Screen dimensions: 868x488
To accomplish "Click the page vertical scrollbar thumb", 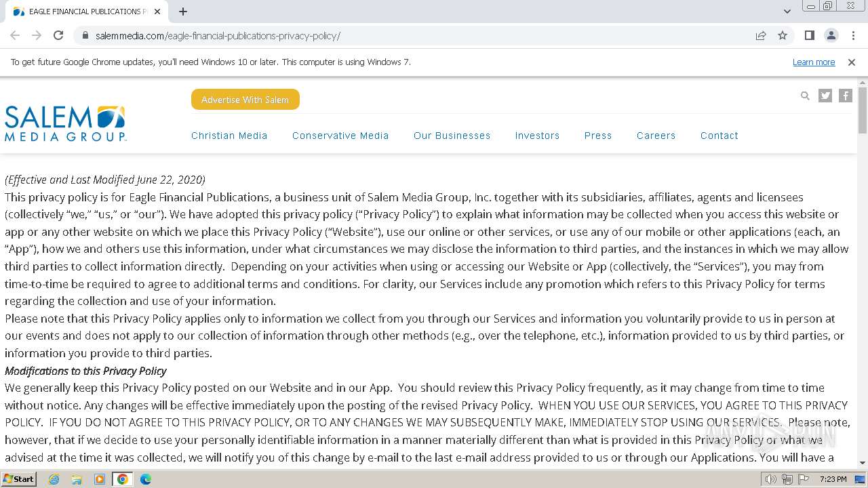I will [x=863, y=110].
